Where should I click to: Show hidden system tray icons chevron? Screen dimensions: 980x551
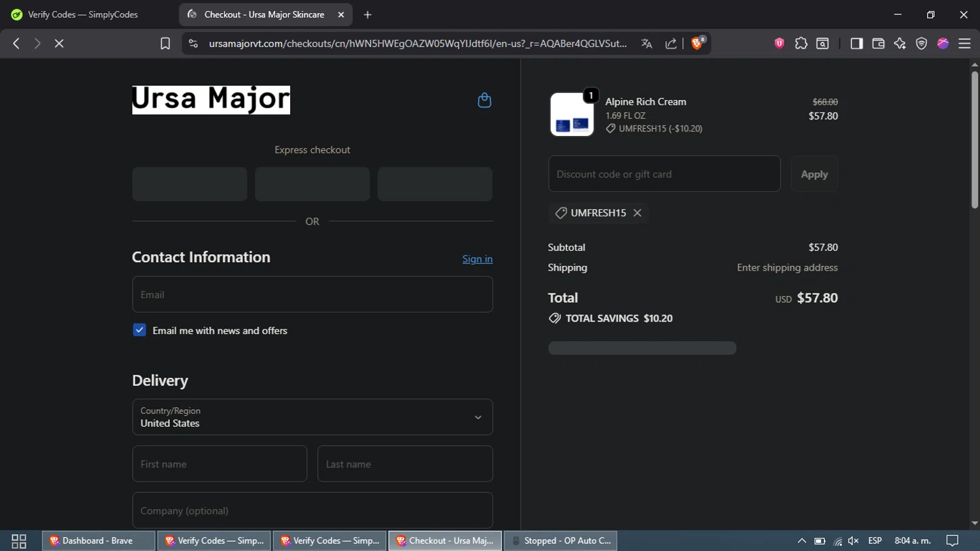point(802,541)
